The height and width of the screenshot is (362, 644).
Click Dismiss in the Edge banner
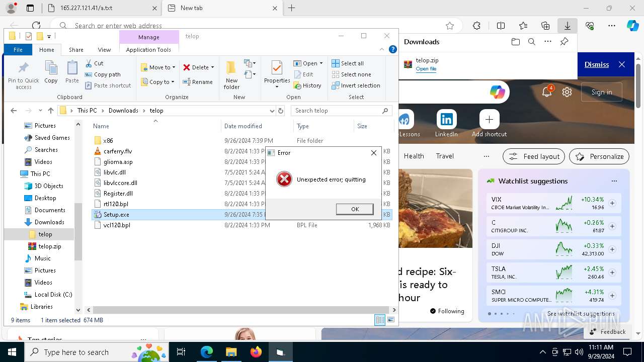click(597, 64)
